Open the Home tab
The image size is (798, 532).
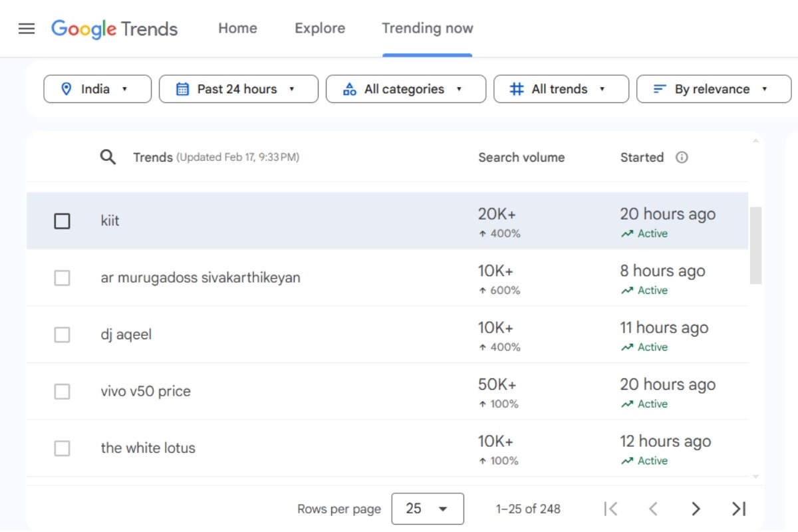[x=237, y=29]
